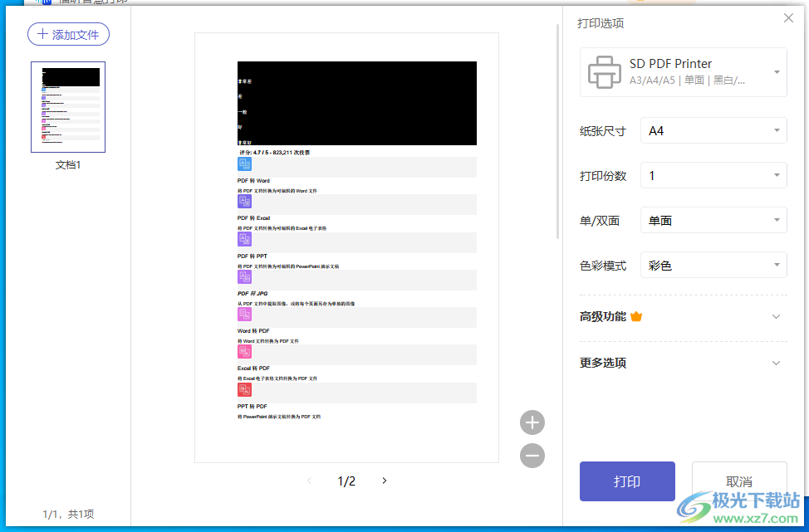Zoom out with the minus icon
Viewport: 809px width, 532px height.
click(532, 456)
